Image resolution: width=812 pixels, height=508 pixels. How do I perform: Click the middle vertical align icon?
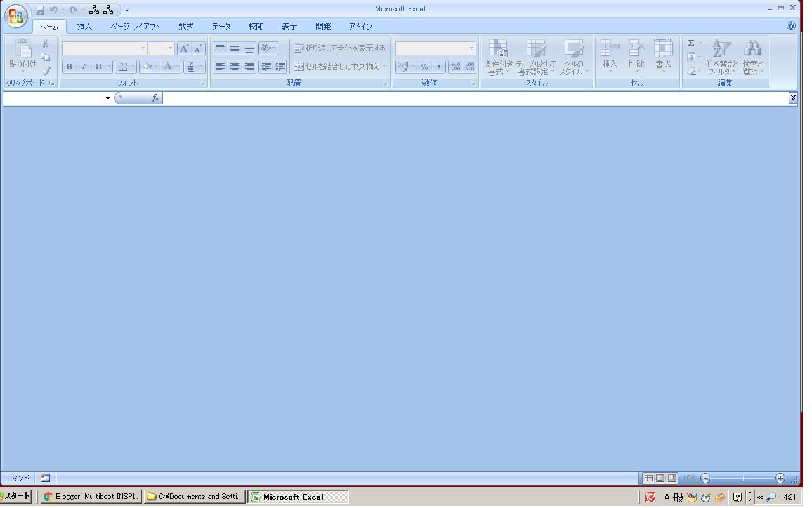234,48
